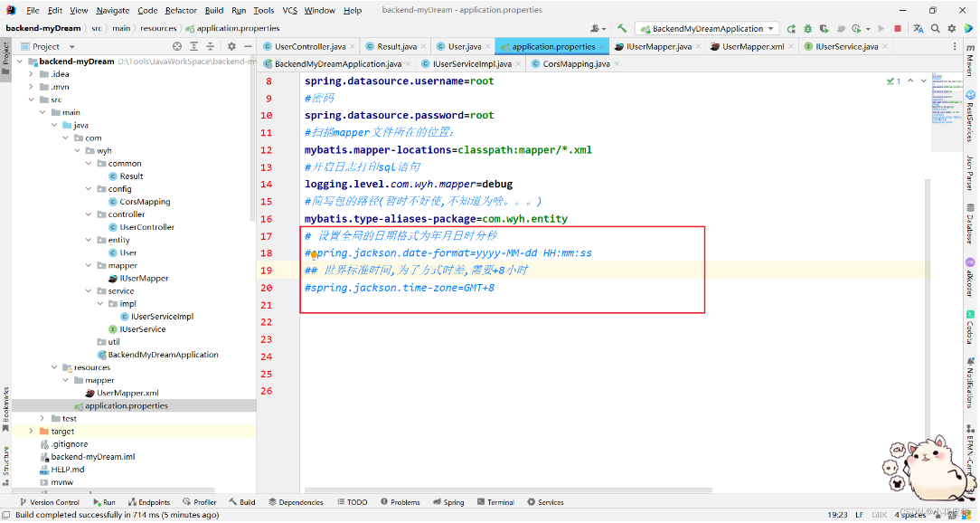
Task: Click the resources breadcrumb in navigation bar
Action: (x=158, y=28)
